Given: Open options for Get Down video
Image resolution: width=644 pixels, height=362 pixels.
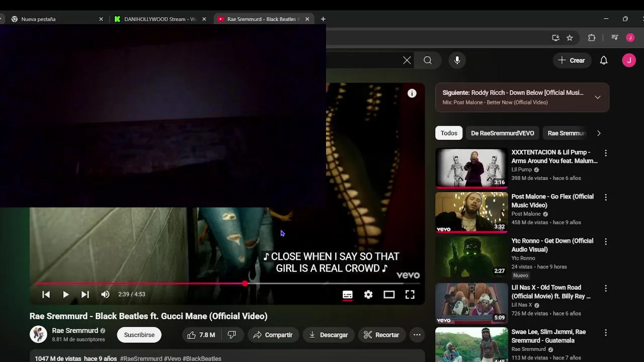Looking at the screenshot, I should [x=606, y=242].
